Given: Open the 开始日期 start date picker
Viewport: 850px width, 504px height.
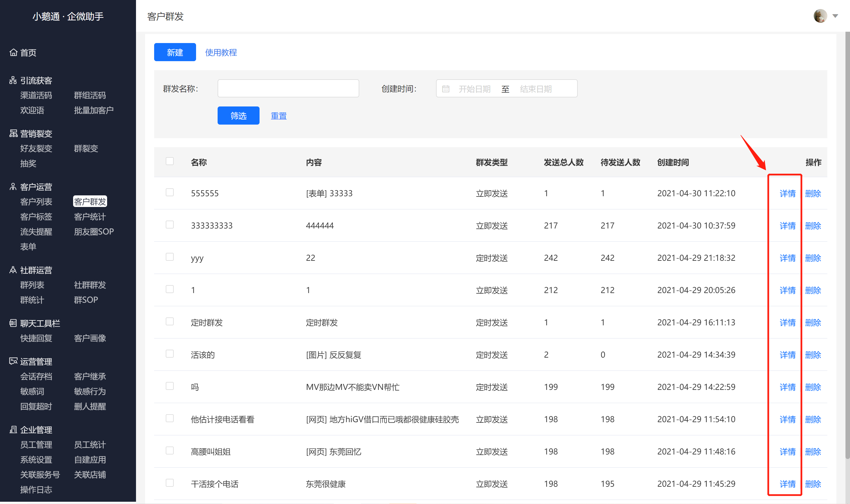Looking at the screenshot, I should tap(474, 89).
